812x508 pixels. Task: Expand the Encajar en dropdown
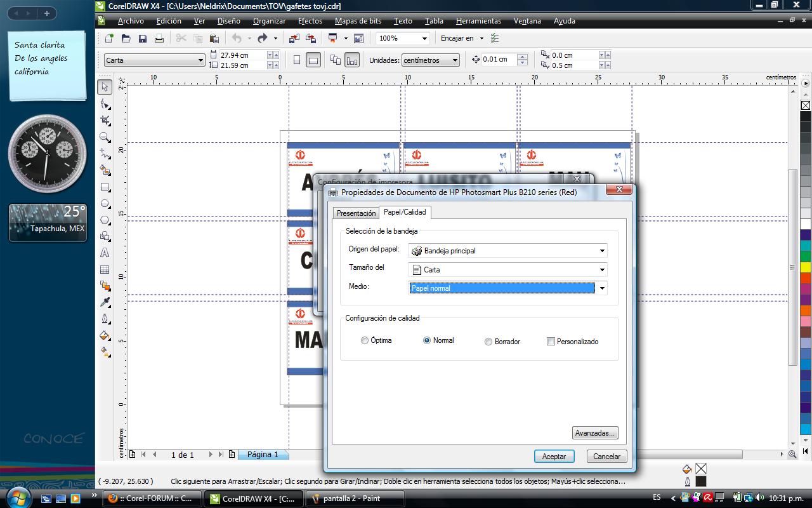[481, 38]
